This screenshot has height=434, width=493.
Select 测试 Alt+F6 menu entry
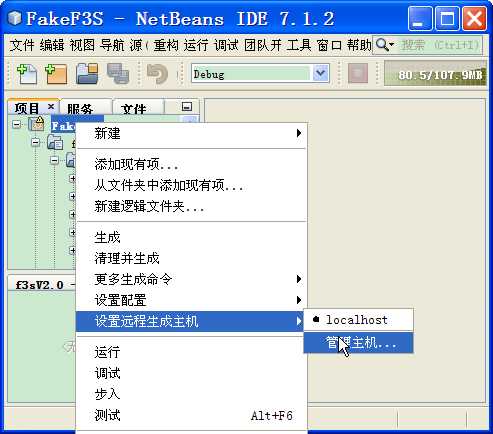[191, 415]
